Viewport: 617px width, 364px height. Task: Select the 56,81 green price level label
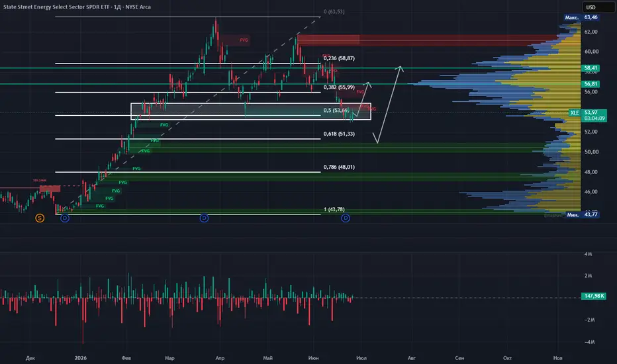(591, 84)
